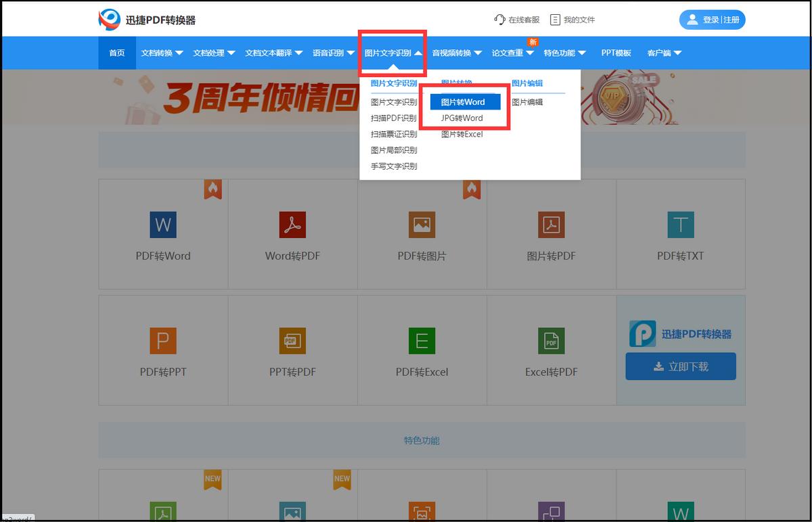Viewport: 812px width, 522px height.
Task: Switch to the 首页 navigation tab
Action: point(116,52)
